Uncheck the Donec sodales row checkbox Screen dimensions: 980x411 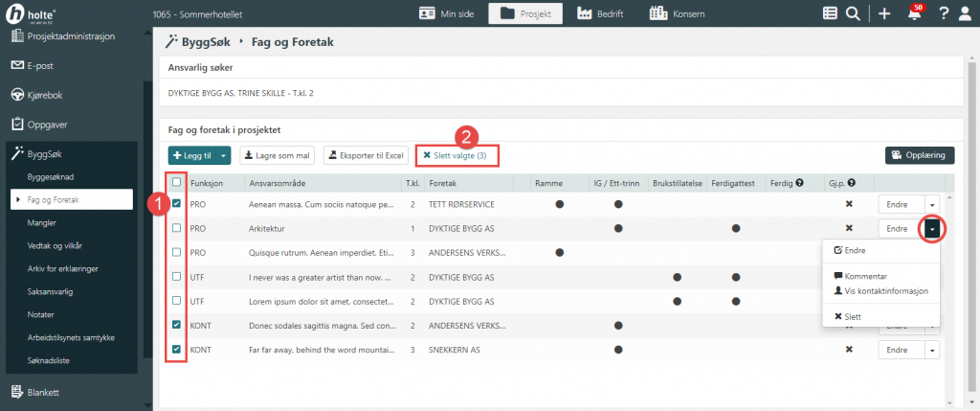tap(176, 325)
